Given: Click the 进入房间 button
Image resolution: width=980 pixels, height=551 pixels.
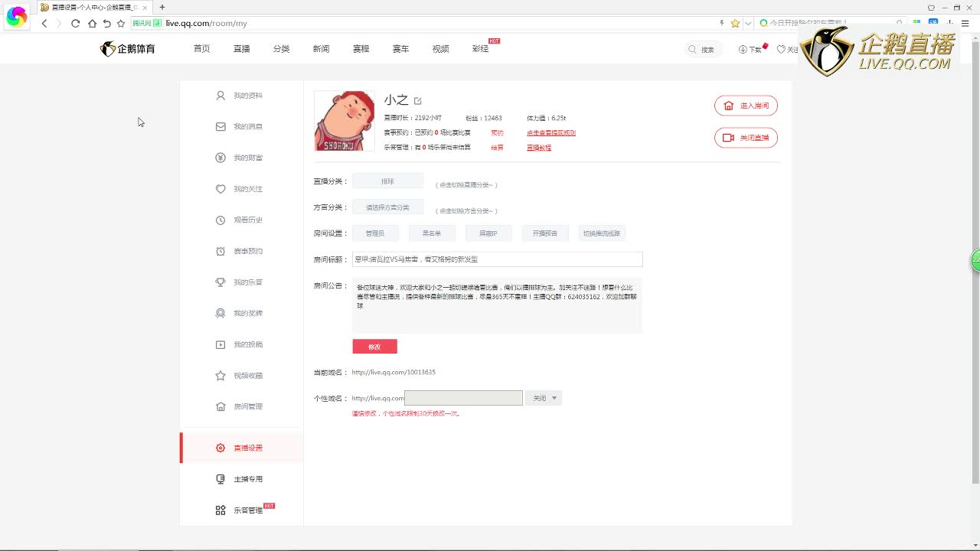Looking at the screenshot, I should pyautogui.click(x=746, y=106).
